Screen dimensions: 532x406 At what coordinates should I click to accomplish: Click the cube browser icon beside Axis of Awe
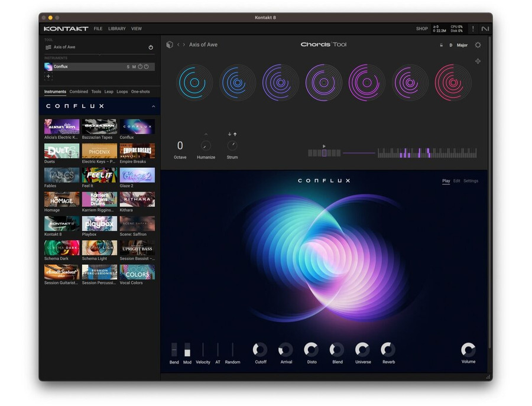(170, 44)
